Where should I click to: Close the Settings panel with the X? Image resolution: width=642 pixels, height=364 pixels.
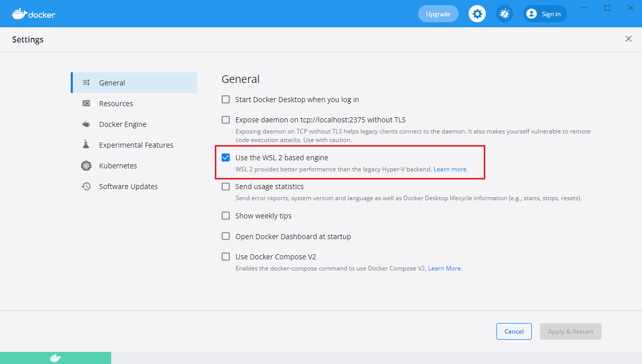click(x=628, y=39)
